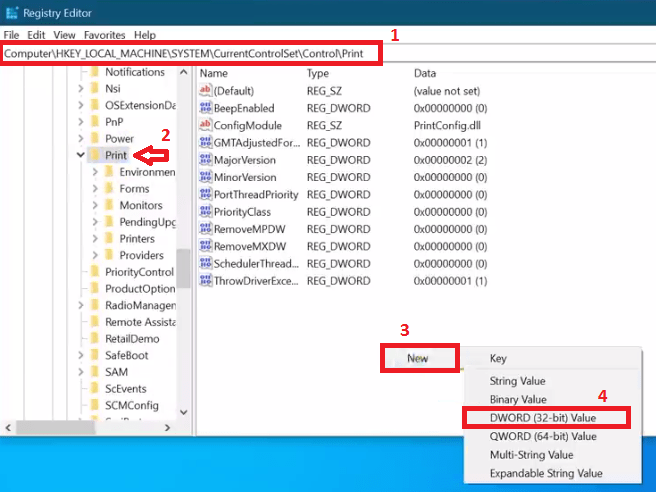Screen dimensions: 656x492
Task: Click the Printers folder icon
Action: [110, 238]
